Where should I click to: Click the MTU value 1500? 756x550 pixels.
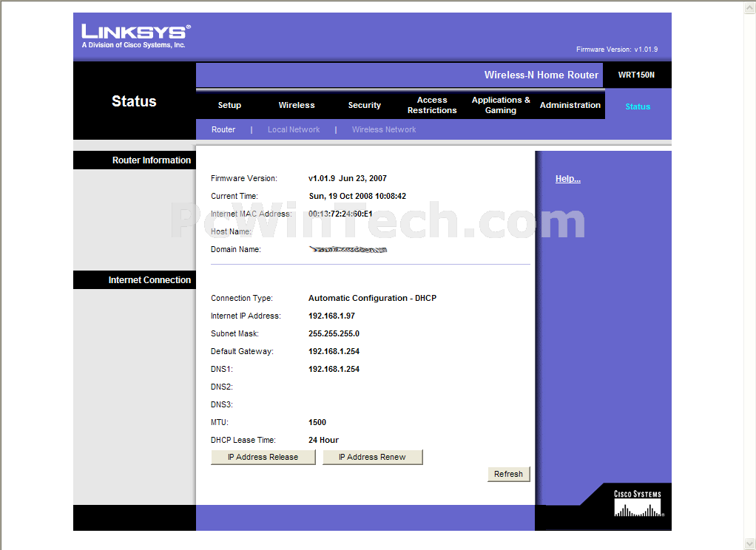pos(317,422)
